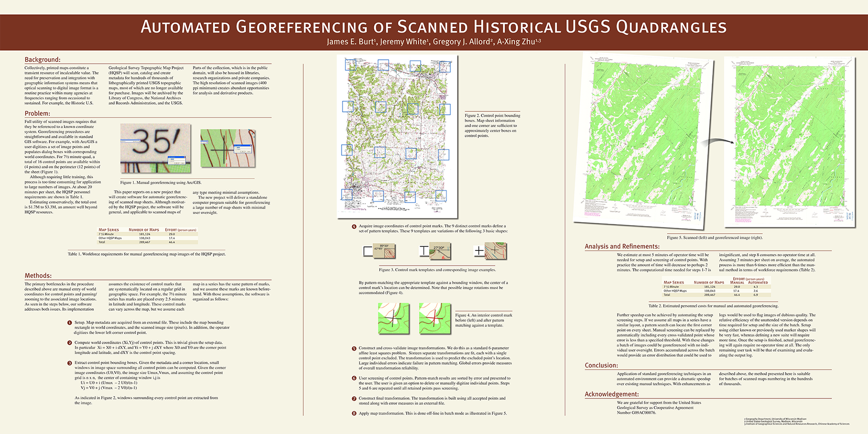Click the circled step 6 bullet "User screening"

tap(354, 378)
